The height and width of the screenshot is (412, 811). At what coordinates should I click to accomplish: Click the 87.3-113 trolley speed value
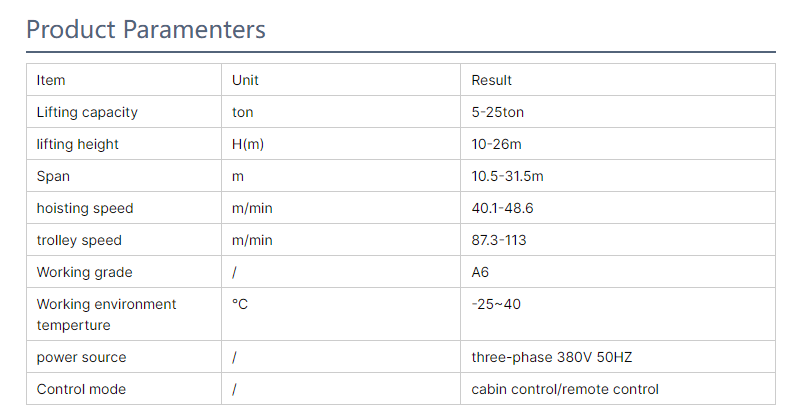499,240
